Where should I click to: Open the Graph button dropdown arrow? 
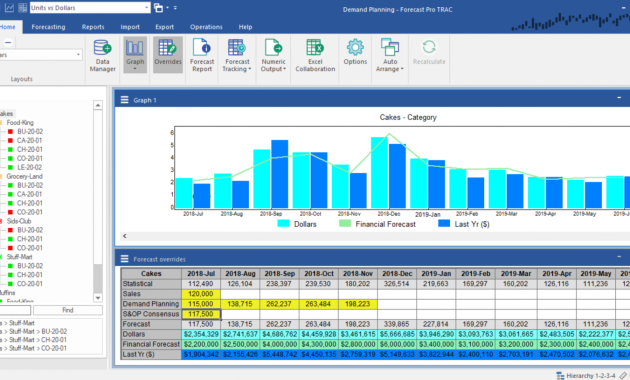135,69
